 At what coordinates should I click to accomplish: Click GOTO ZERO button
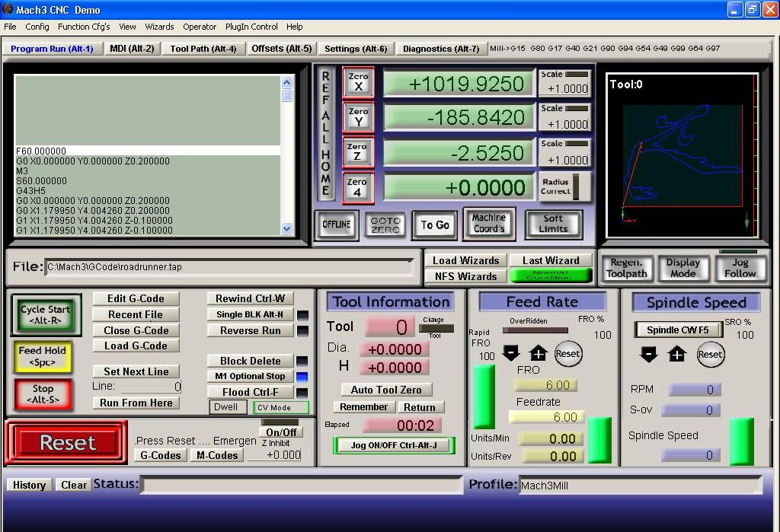(385, 225)
